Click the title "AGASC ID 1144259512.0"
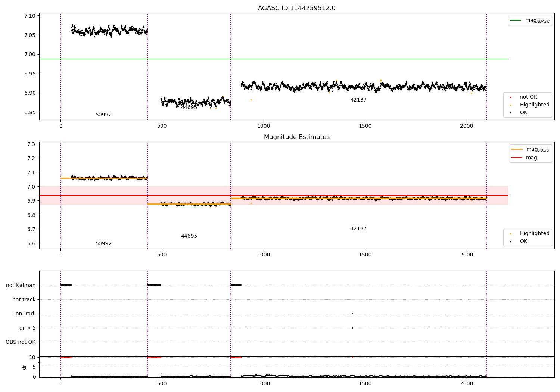This screenshot has width=560, height=392. click(x=296, y=8)
